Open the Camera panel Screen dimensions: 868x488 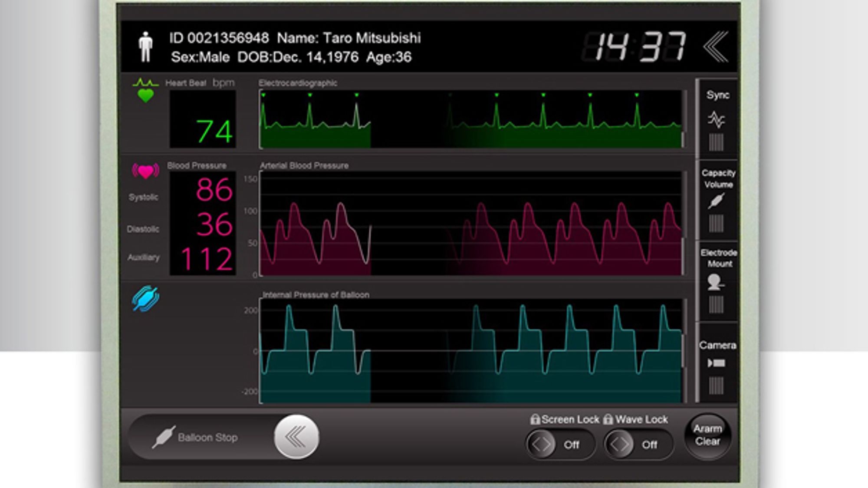pyautogui.click(x=717, y=363)
